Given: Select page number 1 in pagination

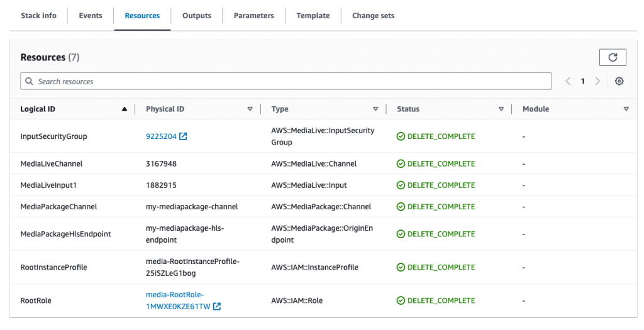Looking at the screenshot, I should coord(583,81).
